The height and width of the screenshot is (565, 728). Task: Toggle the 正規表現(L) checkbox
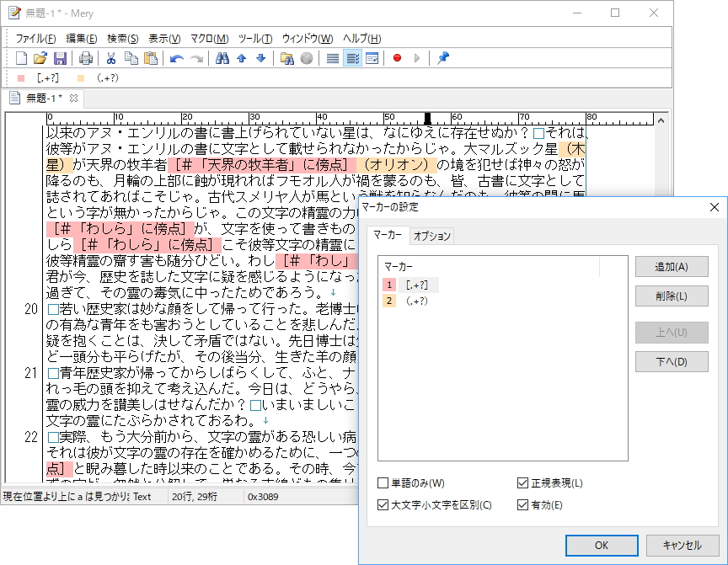click(x=550, y=483)
